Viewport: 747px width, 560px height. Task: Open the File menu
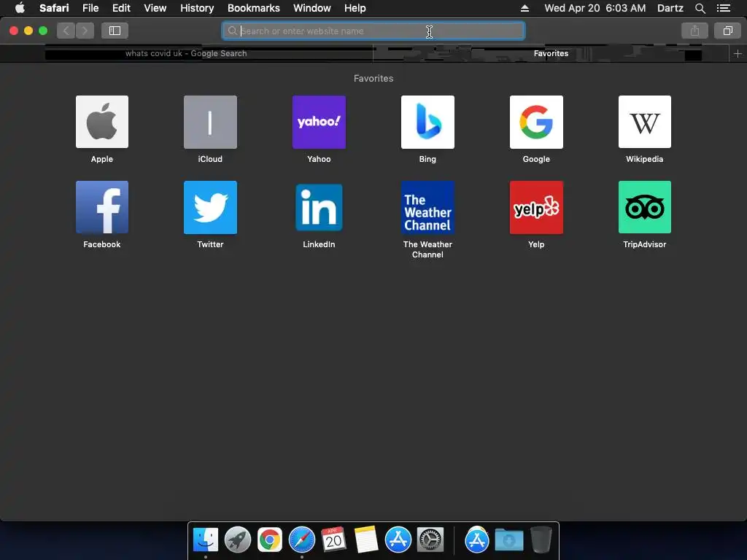pos(90,8)
